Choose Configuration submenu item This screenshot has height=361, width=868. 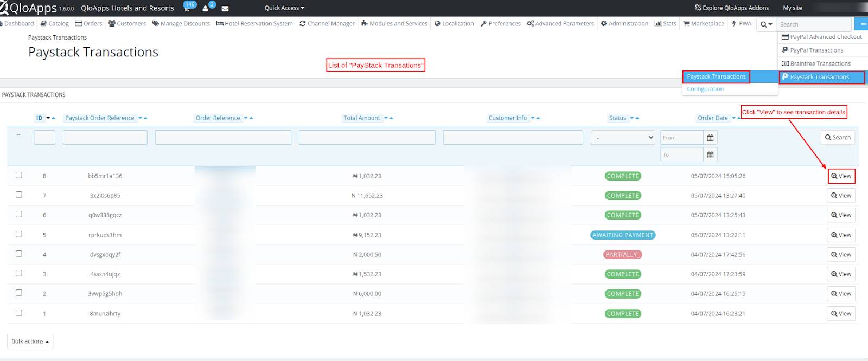730,89
